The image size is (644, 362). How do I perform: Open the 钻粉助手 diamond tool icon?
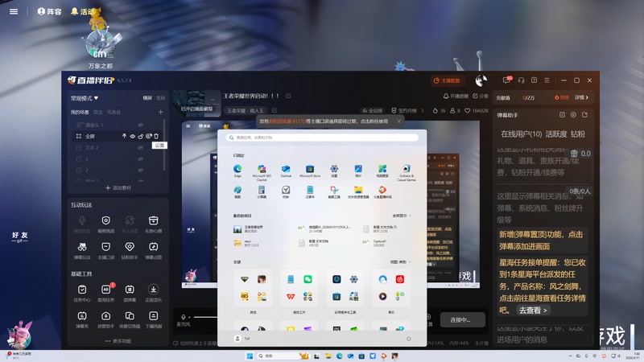click(x=130, y=250)
